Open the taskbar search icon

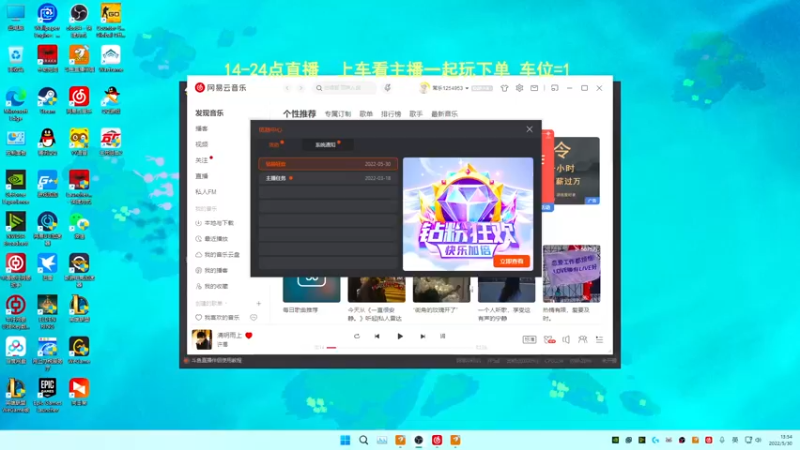coord(364,440)
